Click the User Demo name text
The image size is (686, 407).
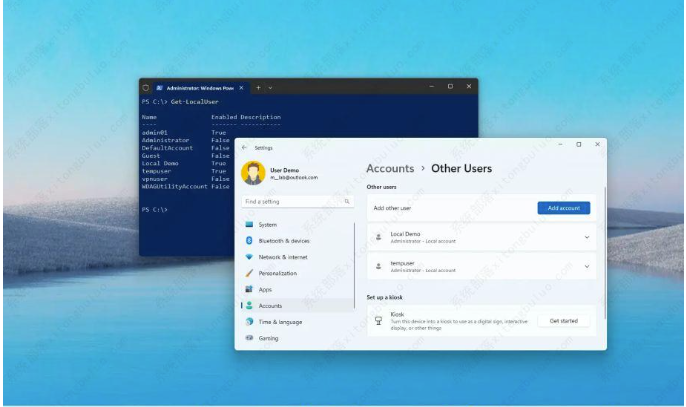pyautogui.click(x=284, y=170)
